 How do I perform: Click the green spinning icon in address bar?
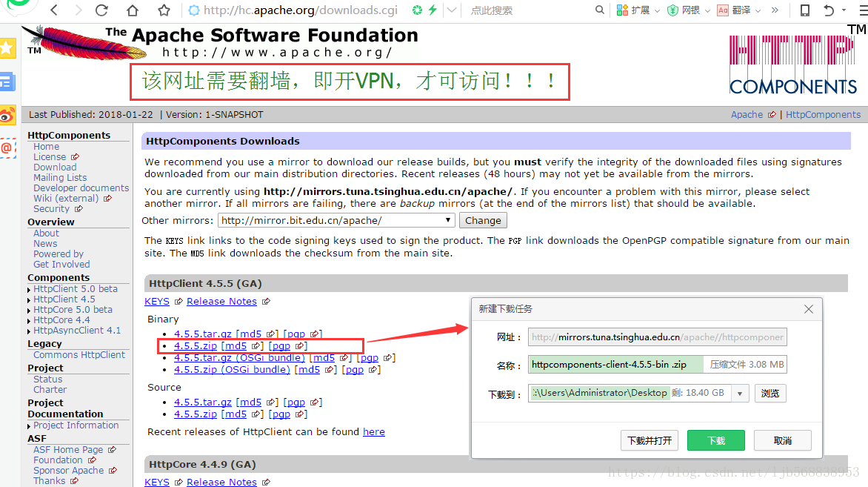[x=418, y=10]
